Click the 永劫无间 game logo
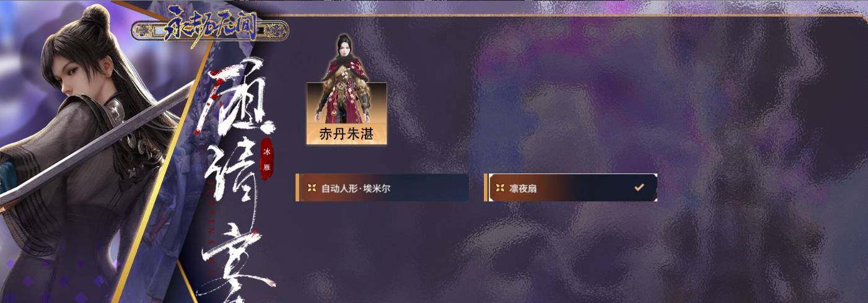The width and height of the screenshot is (868, 303). click(x=209, y=30)
